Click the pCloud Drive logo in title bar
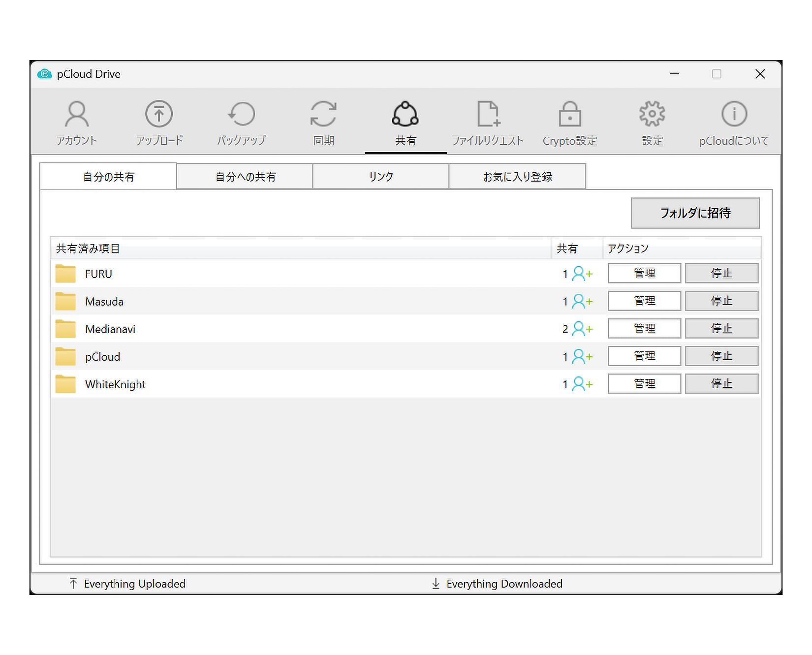The width and height of the screenshot is (812, 655). 45,74
